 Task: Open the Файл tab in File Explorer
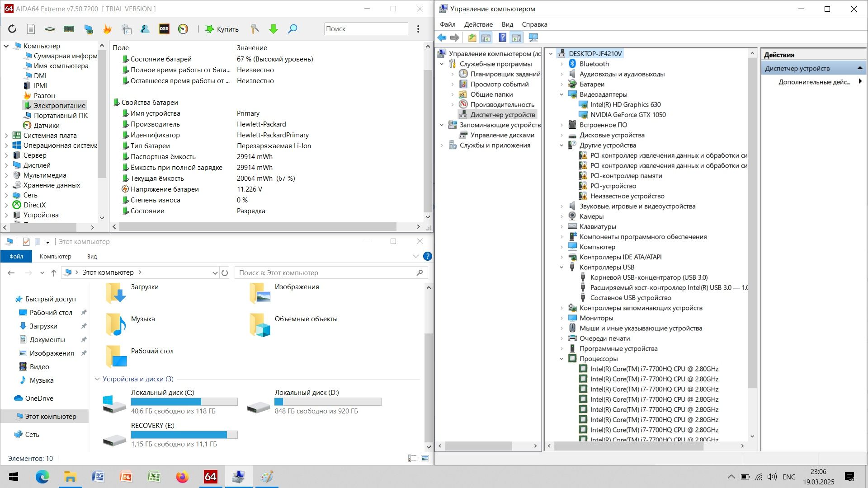tap(16, 256)
